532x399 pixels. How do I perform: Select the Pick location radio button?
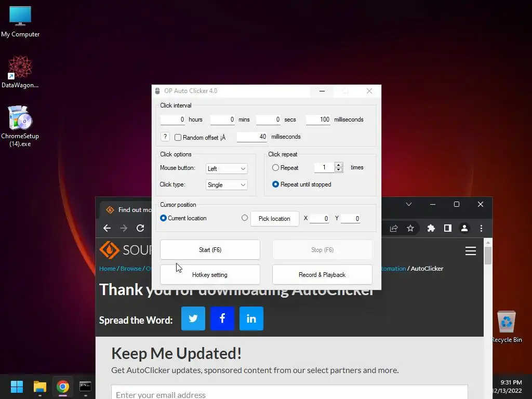[x=245, y=218]
